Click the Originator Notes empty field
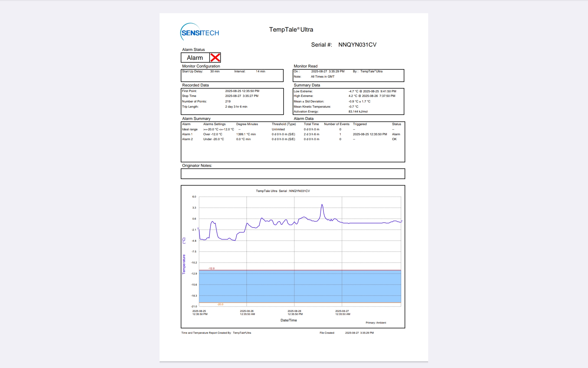 click(292, 174)
